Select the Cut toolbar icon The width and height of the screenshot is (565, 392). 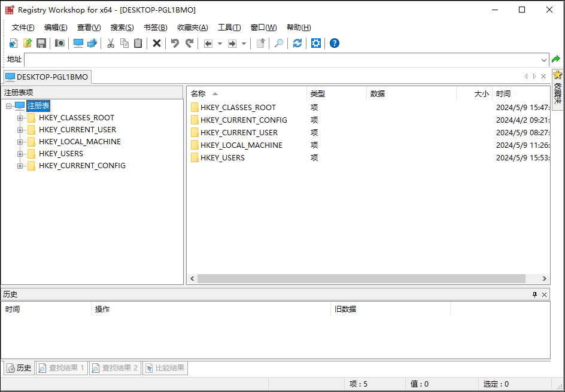110,43
